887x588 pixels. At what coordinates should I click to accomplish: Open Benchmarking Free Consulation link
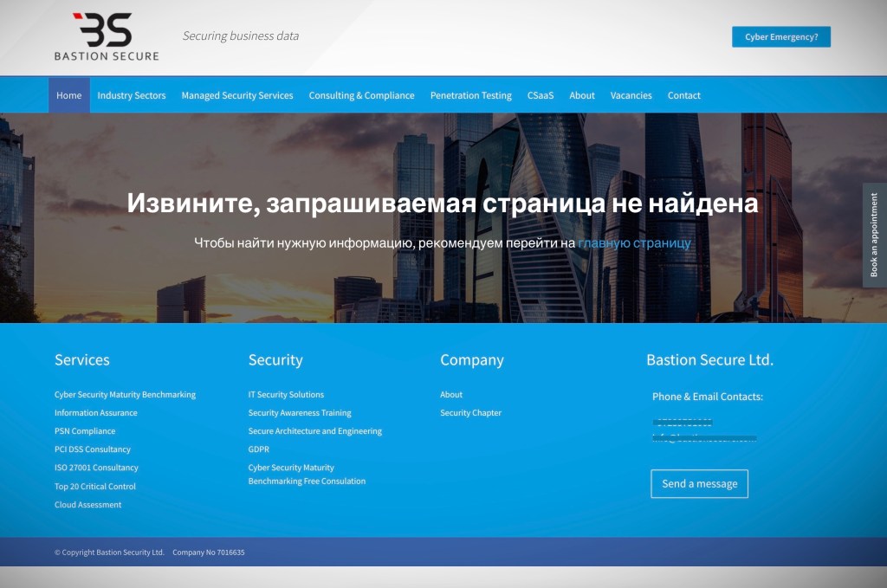point(307,481)
